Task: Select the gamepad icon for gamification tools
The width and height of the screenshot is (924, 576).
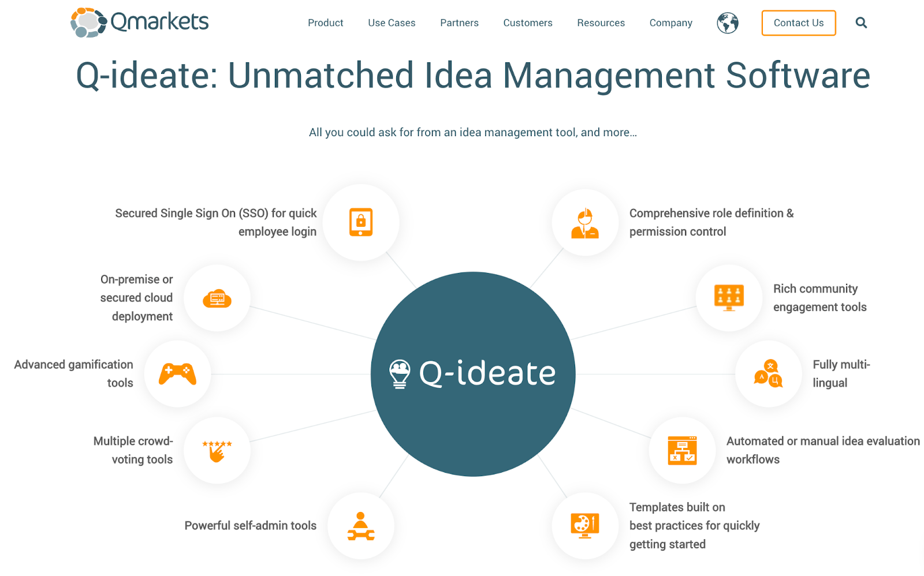Action: point(177,373)
